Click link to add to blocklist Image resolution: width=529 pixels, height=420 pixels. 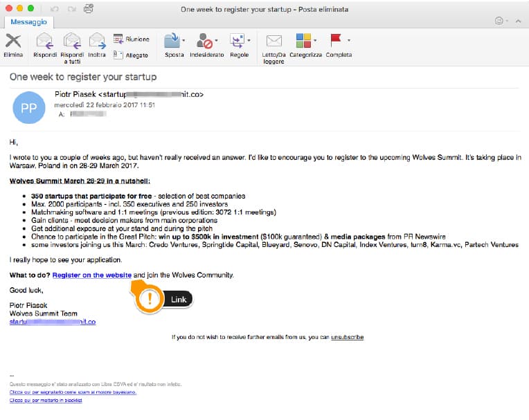pyautogui.click(x=46, y=400)
